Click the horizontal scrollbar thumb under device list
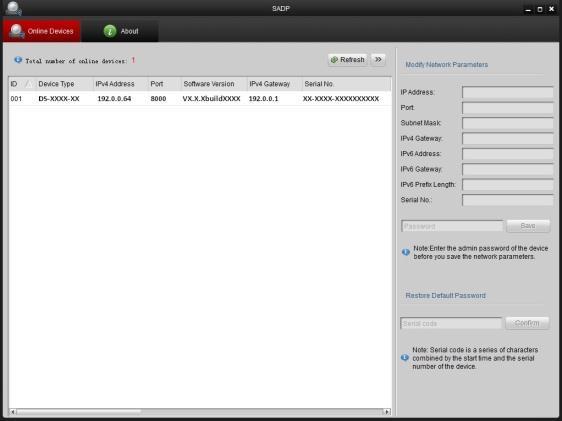This screenshot has height=421, width=562. point(78,412)
